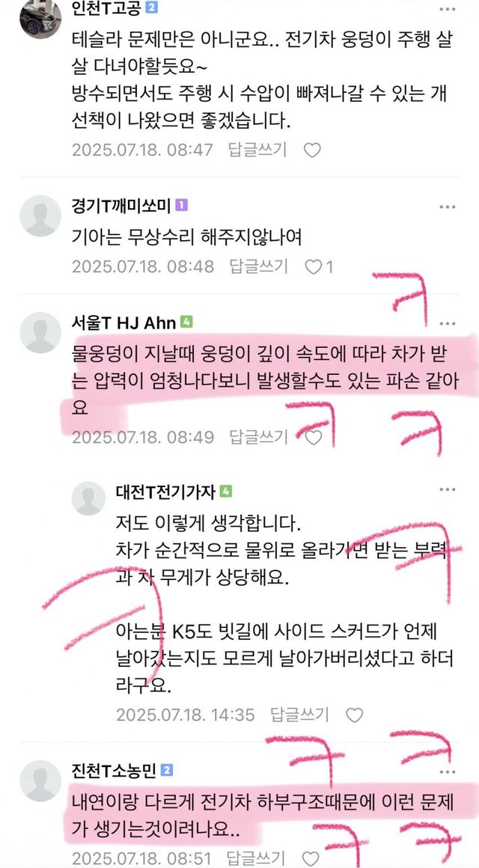Open more options for 진천T소농민's comment
This screenshot has height=868, width=479.
pos(448,771)
